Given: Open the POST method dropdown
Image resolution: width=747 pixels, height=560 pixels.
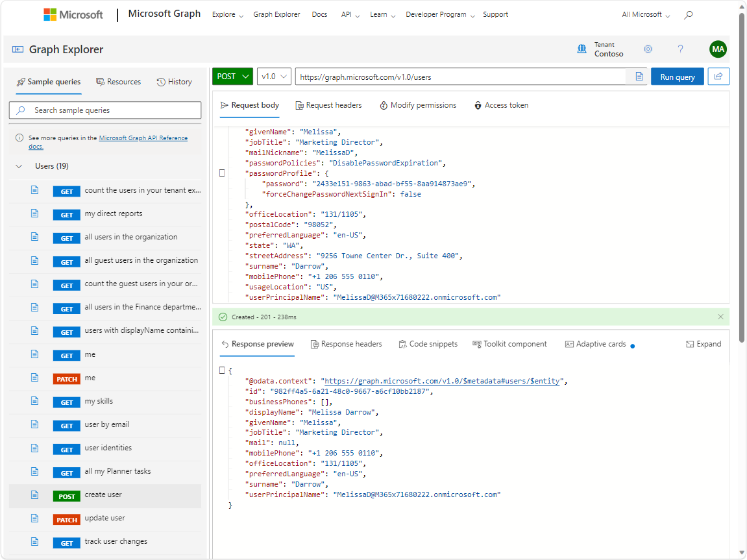Looking at the screenshot, I should click(232, 76).
